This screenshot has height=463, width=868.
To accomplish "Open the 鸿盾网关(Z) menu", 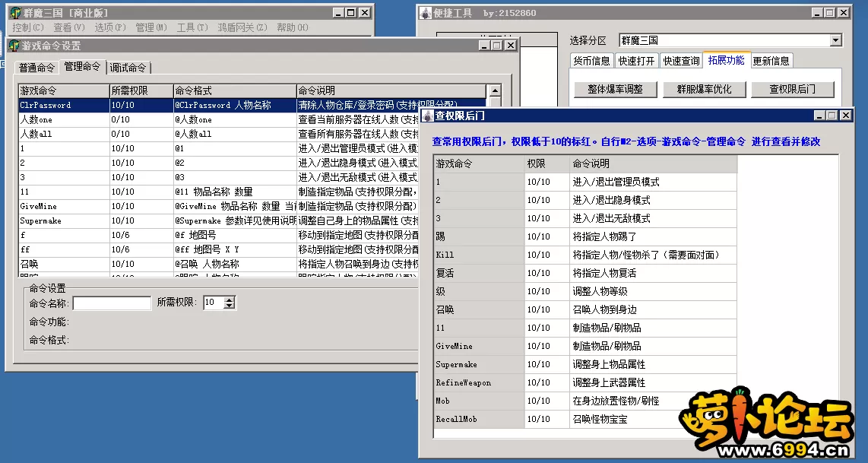I will tap(242, 27).
